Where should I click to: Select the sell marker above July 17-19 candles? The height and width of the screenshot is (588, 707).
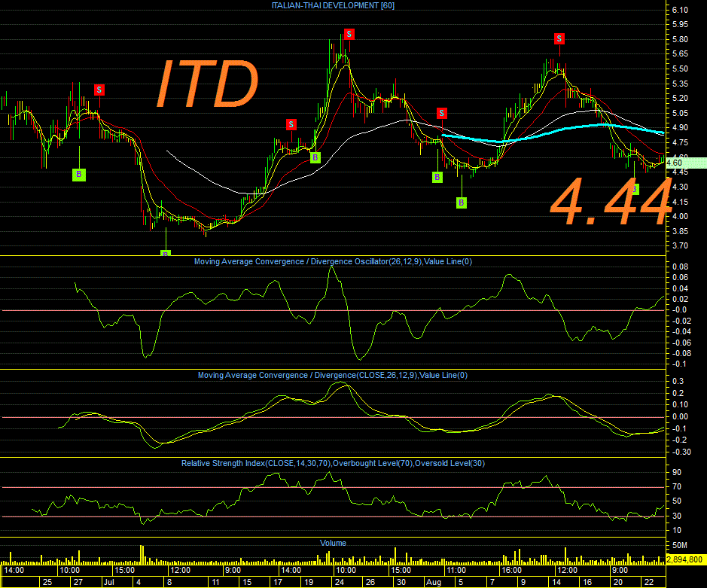coord(291,124)
